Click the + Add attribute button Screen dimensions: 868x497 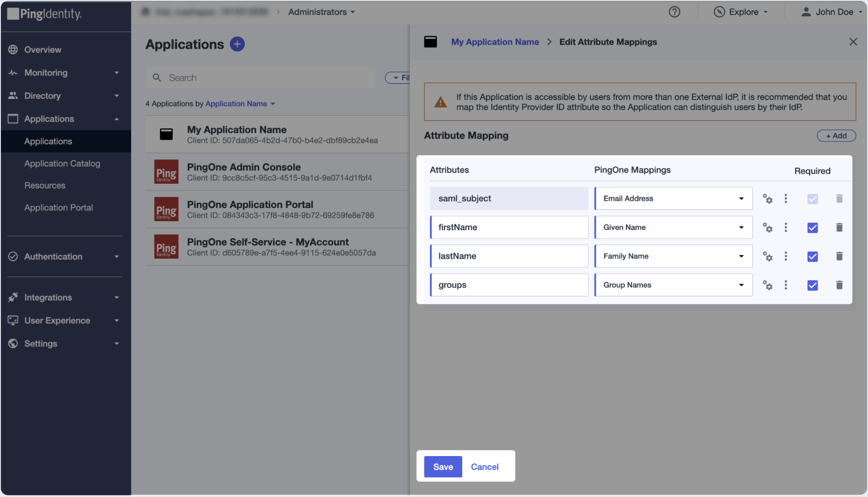pyautogui.click(x=836, y=135)
